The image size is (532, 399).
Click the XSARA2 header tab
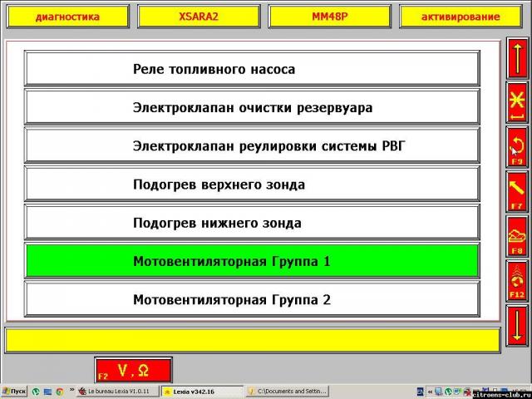[199, 17]
